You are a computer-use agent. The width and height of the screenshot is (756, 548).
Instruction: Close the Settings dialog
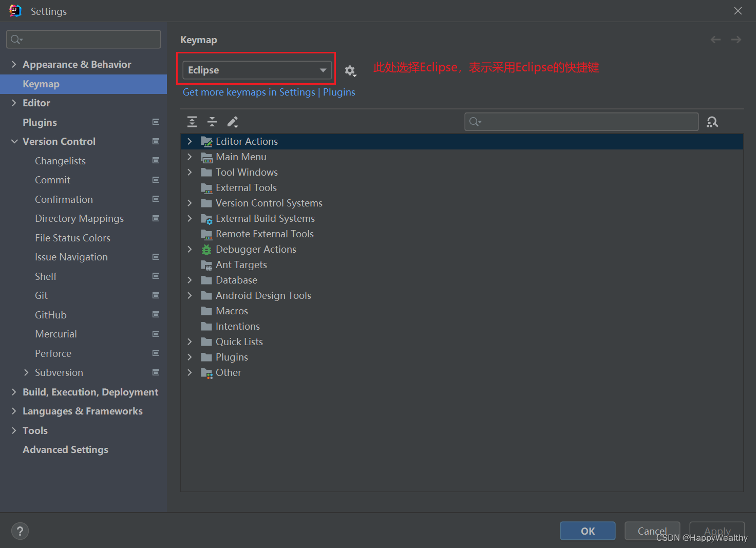[738, 11]
